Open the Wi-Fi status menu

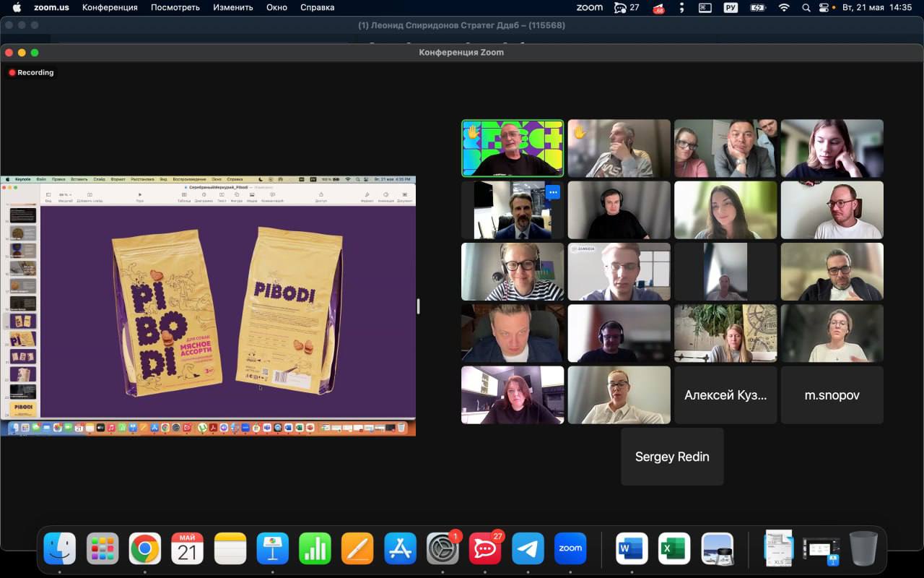point(784,7)
